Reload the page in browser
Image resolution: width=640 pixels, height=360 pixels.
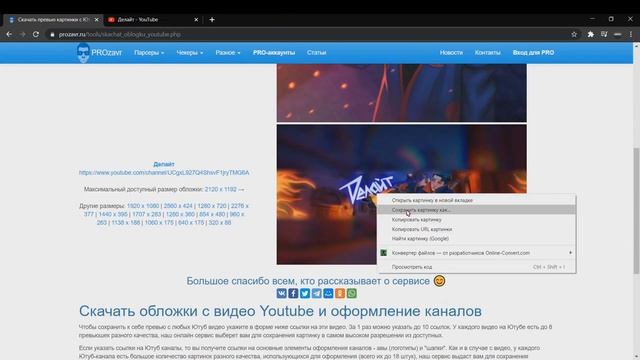(x=36, y=35)
